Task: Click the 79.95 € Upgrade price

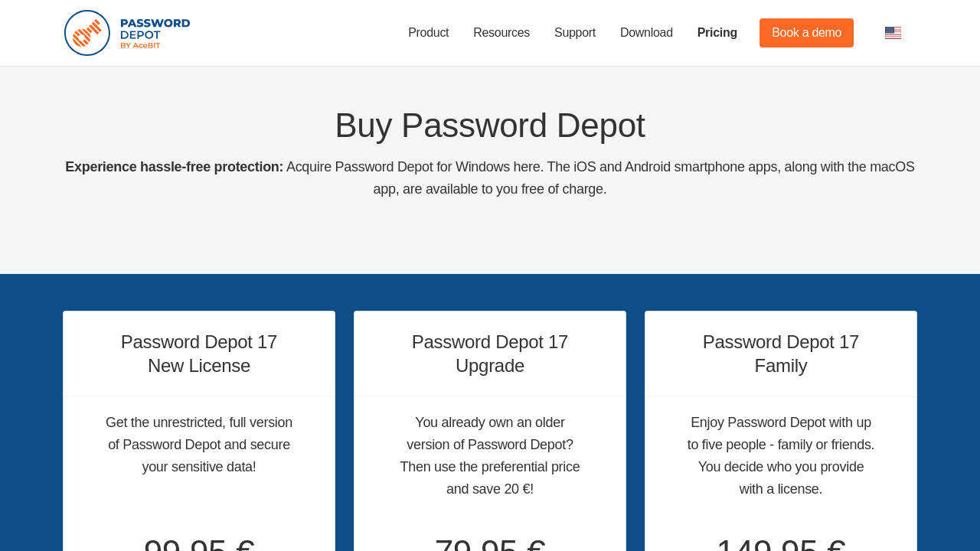Action: pos(490,545)
